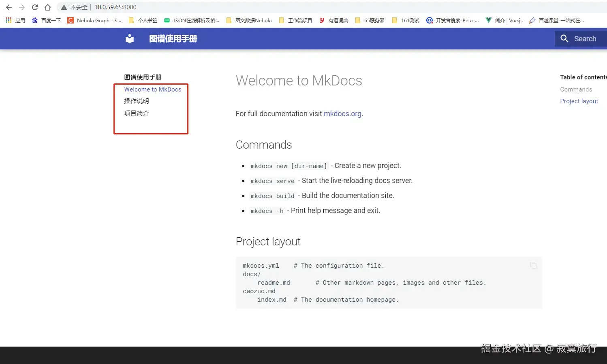Click the 'mkdocs serve' code text
Viewport: 607px width, 364px height.
(272, 181)
